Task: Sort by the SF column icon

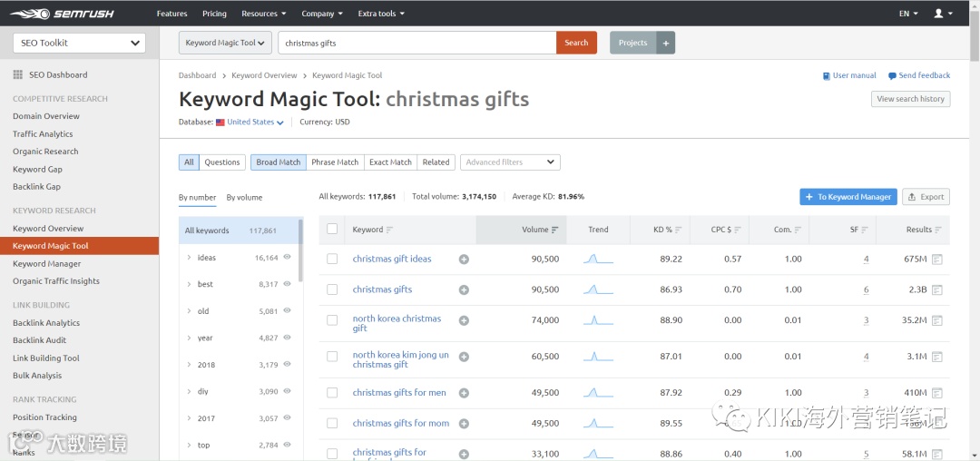Action: (865, 230)
